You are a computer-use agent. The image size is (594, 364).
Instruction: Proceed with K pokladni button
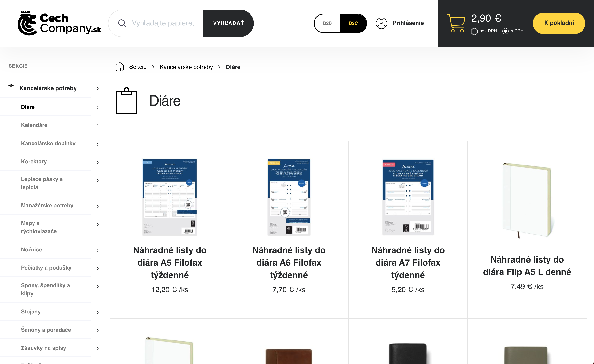click(x=559, y=23)
